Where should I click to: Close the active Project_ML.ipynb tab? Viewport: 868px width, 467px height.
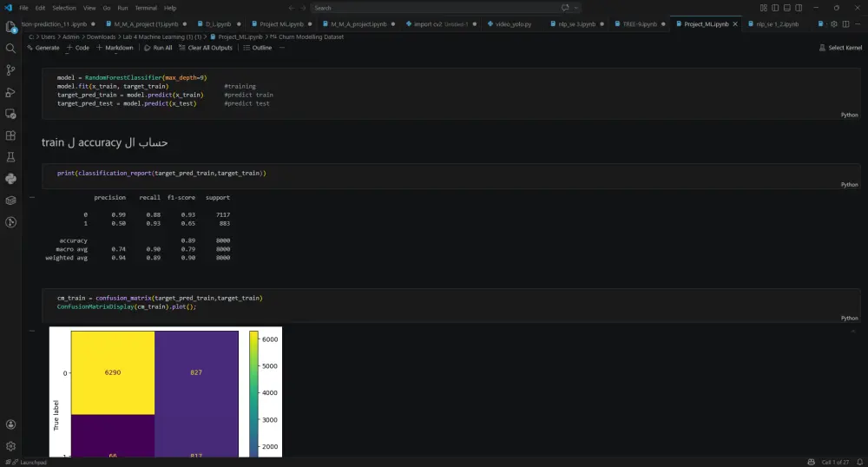click(x=735, y=23)
